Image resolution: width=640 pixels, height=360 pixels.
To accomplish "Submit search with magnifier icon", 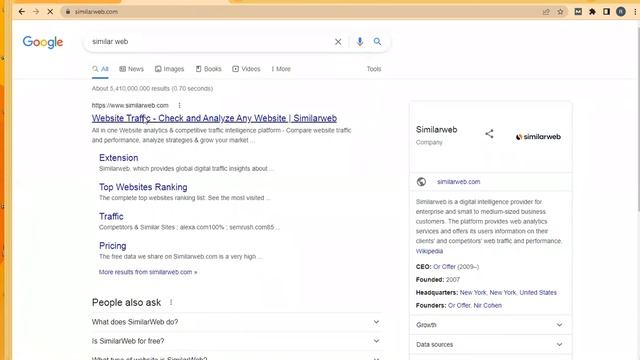I will 377,42.
